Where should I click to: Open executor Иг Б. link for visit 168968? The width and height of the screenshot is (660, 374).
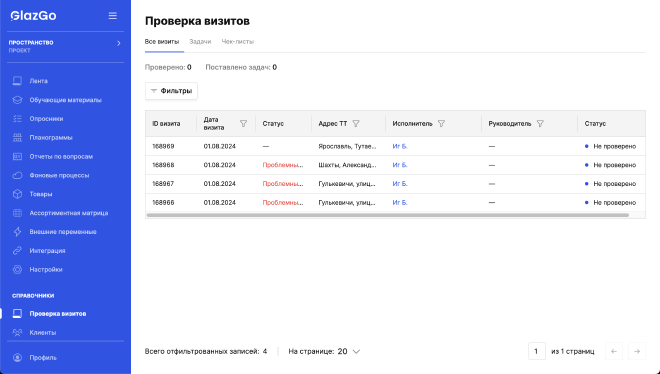pos(400,165)
